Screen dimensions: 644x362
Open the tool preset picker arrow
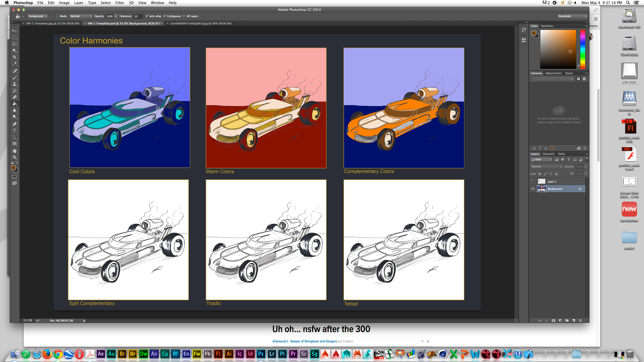23,16
